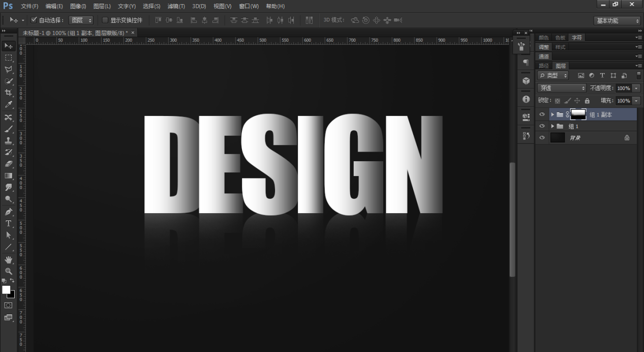Filter layers by type layers
The image size is (644, 352).
[602, 75]
